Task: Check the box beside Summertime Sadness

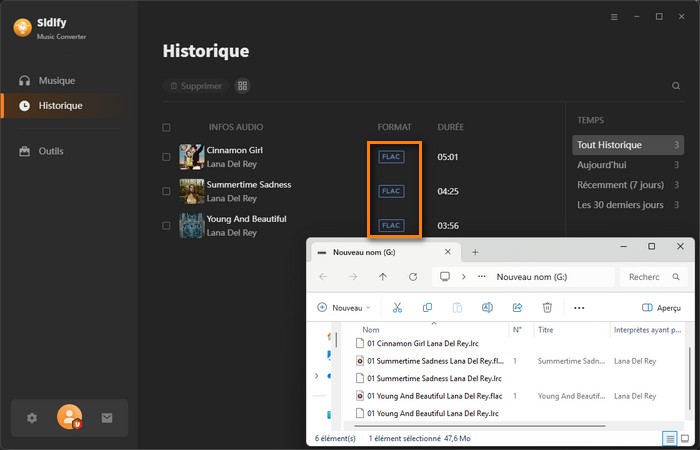Action: tap(166, 191)
